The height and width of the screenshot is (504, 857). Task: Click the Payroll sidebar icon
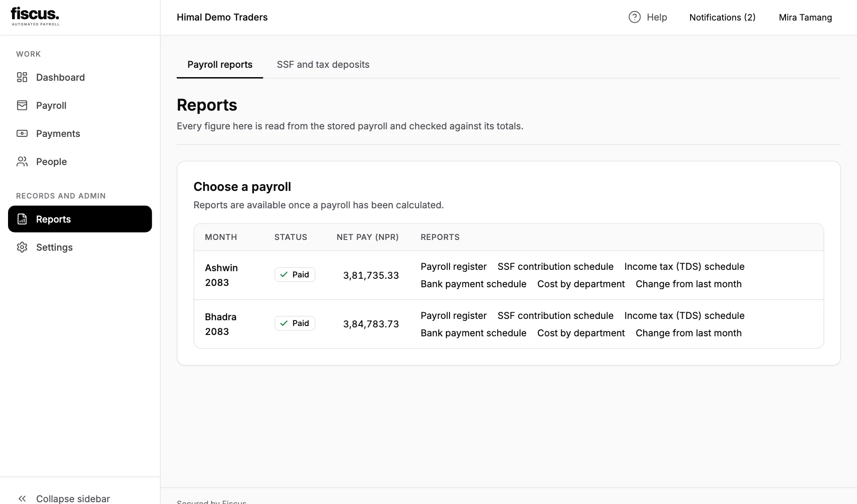pyautogui.click(x=22, y=105)
